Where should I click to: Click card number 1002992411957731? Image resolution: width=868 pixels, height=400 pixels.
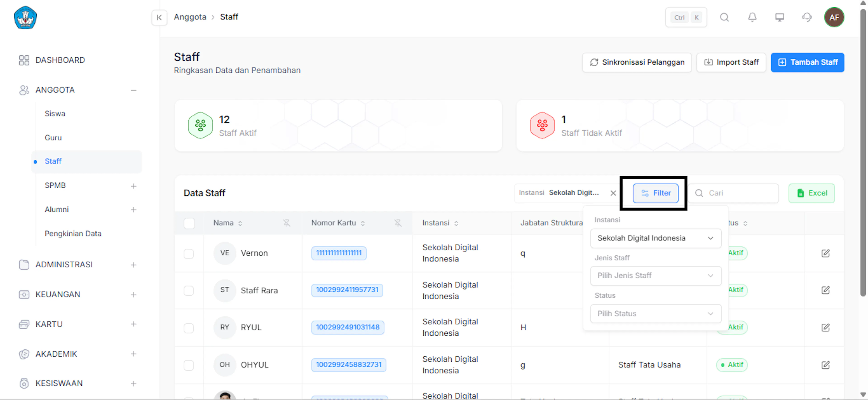pyautogui.click(x=347, y=290)
